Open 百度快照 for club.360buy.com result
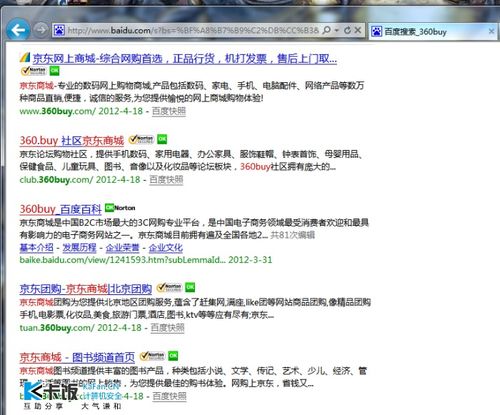The image size is (500, 415). tap(166, 180)
